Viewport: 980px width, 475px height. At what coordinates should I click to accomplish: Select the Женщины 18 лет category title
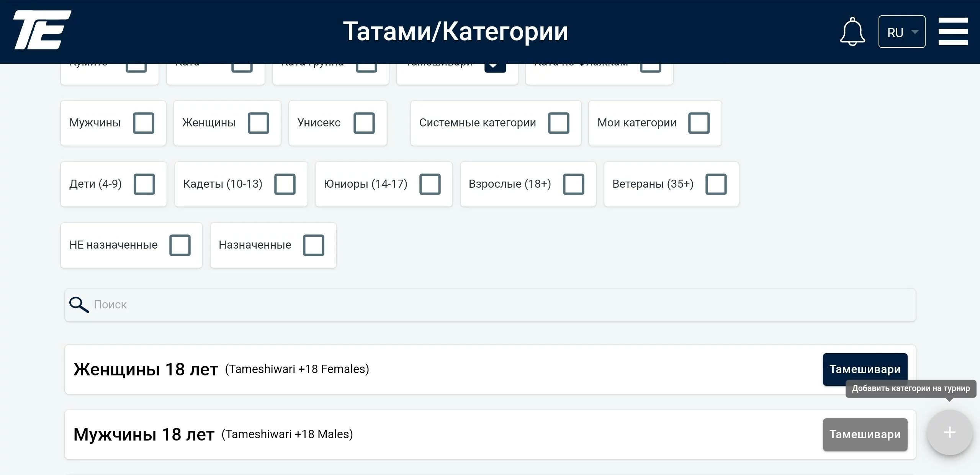pos(146,370)
